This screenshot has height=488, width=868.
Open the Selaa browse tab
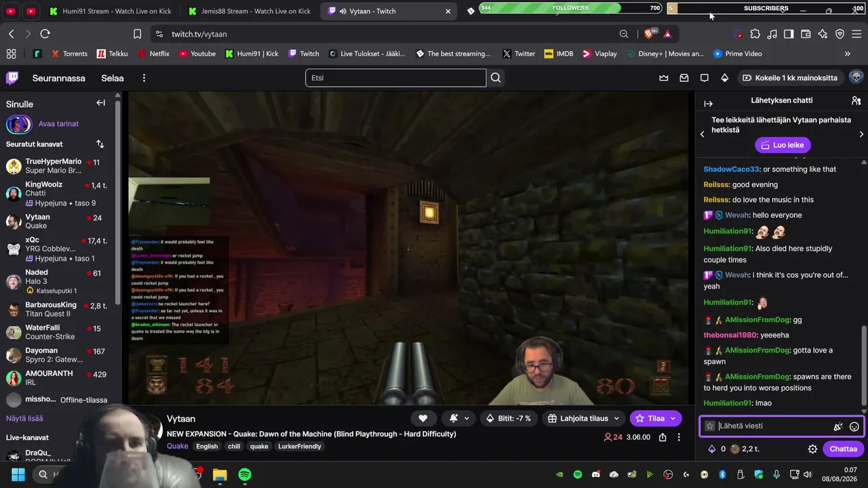point(113,78)
